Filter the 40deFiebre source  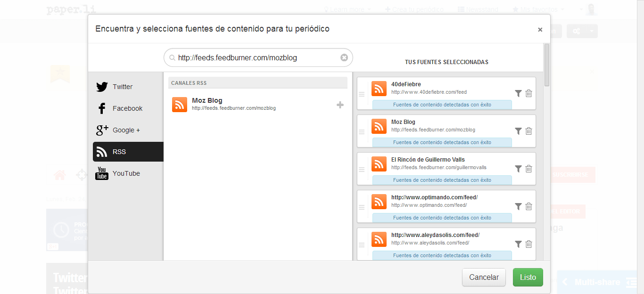pyautogui.click(x=518, y=93)
